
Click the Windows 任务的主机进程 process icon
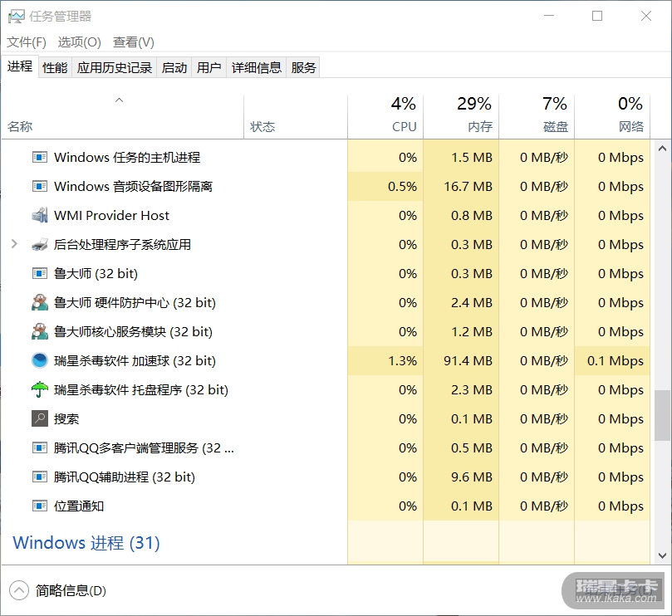pyautogui.click(x=39, y=157)
